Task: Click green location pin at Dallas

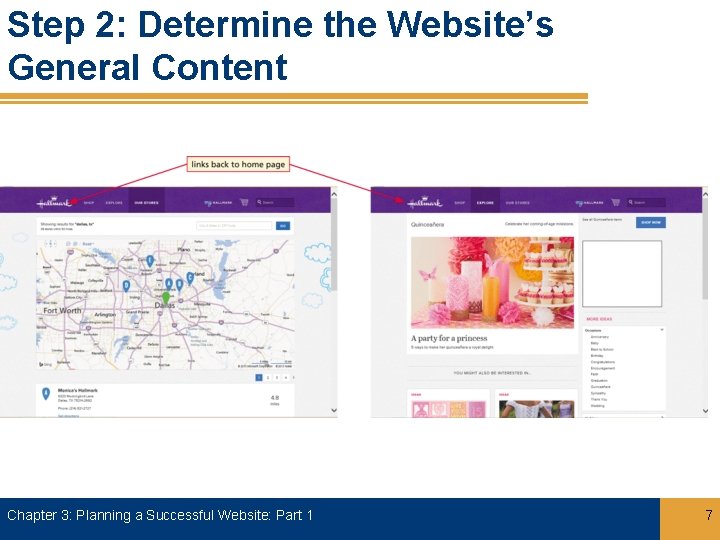Action: [x=166, y=298]
